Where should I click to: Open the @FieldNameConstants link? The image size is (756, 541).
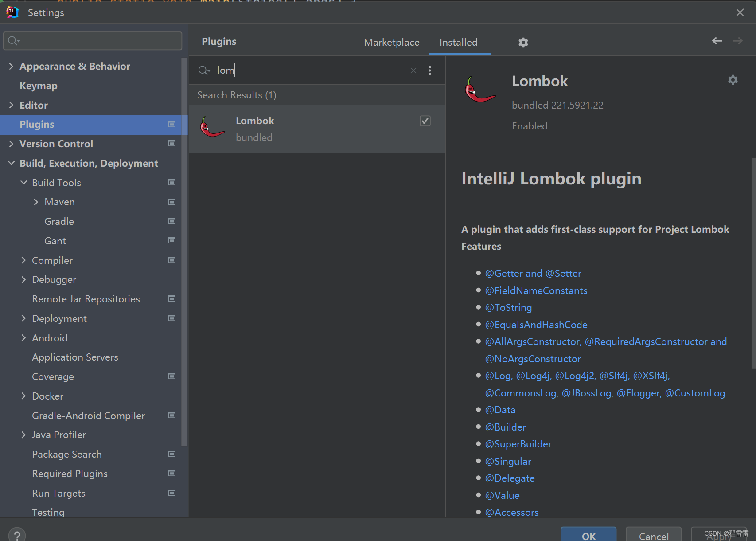[536, 290]
